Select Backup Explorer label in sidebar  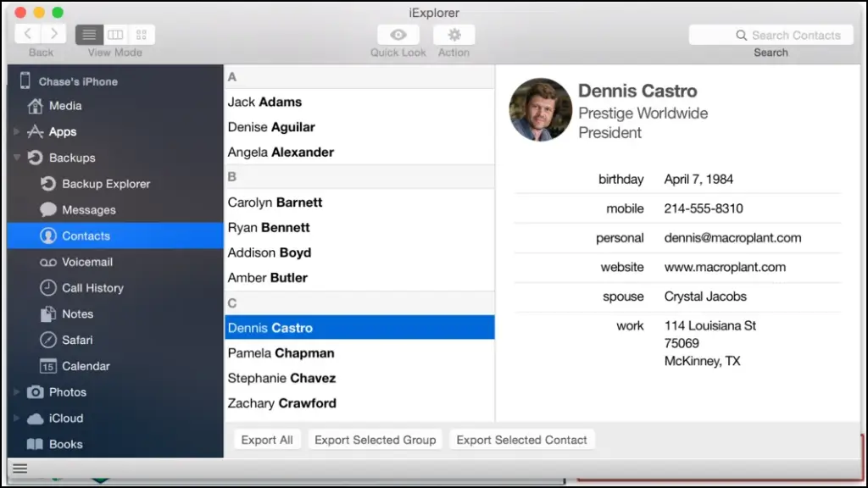106,184
